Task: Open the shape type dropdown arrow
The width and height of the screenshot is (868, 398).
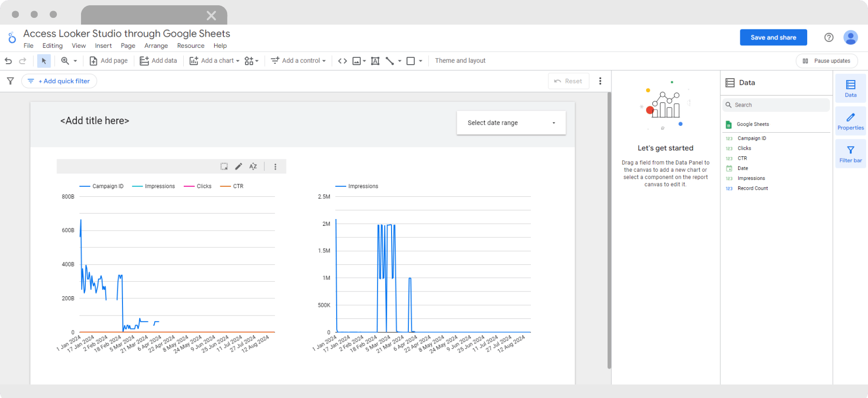Action: [420, 61]
